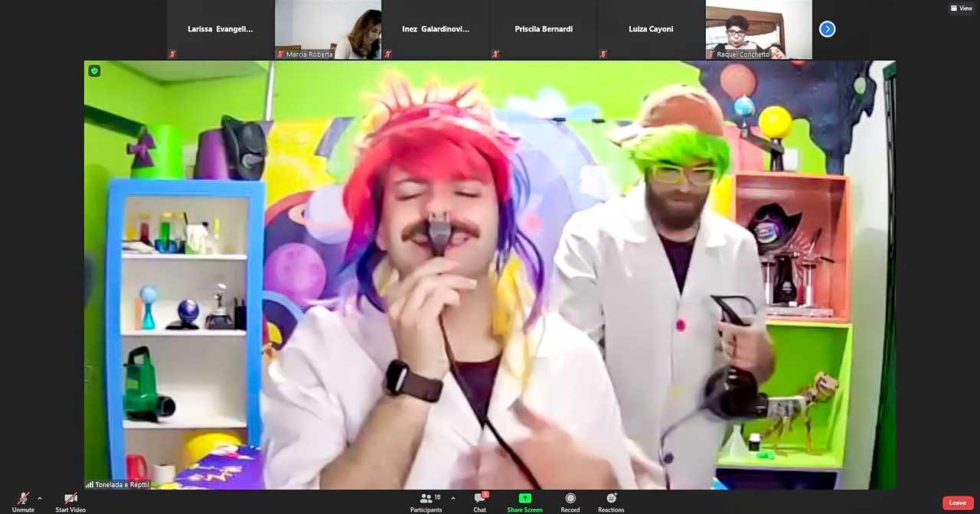Click the muted mic icon on Luiza Cayoni's tile
Viewport: 980px width, 514px height.
coord(603,54)
